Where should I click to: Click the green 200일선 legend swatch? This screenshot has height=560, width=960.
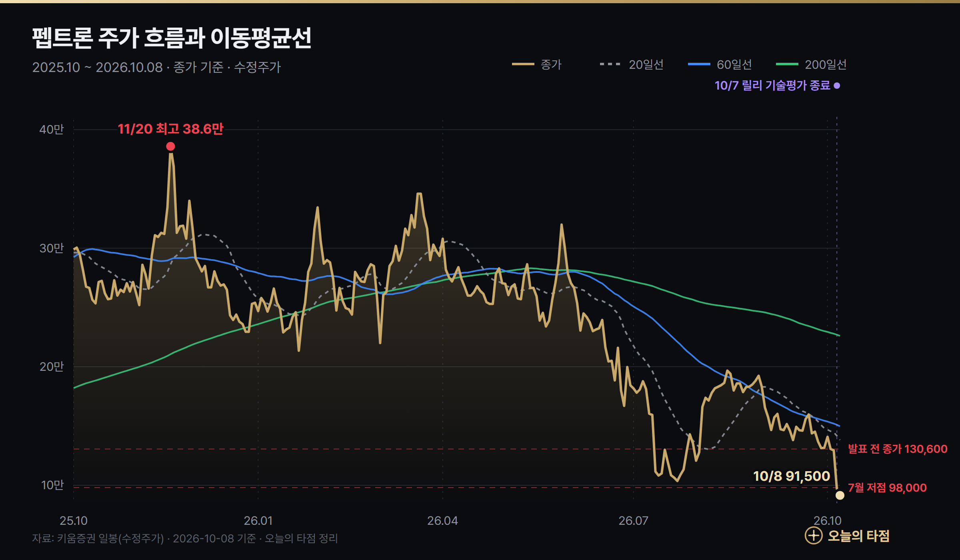787,64
